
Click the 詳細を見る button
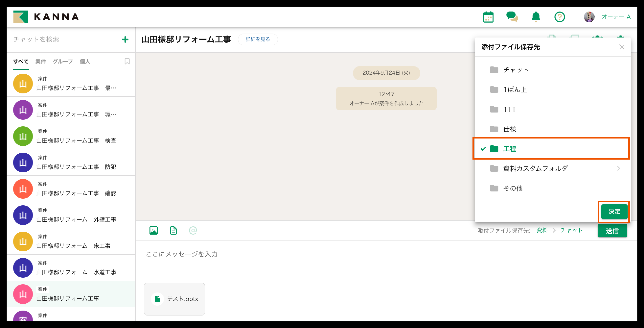click(257, 39)
